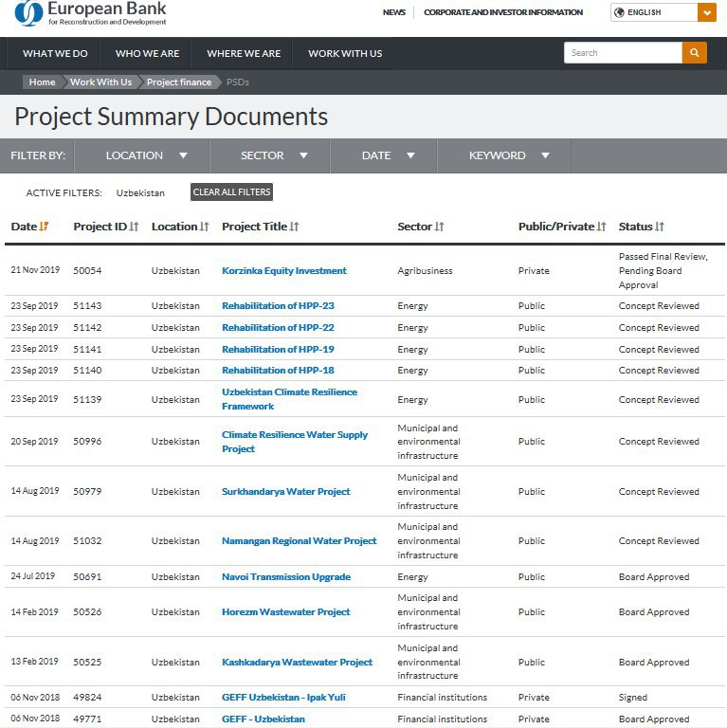Sort by Status column sort icon
The width and height of the screenshot is (727, 728).
click(660, 227)
